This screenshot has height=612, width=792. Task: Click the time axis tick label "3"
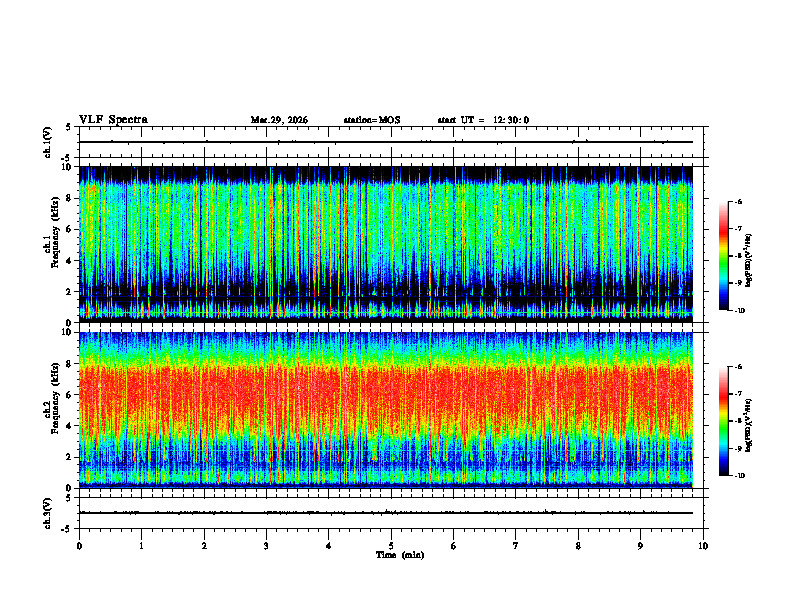coord(266,546)
